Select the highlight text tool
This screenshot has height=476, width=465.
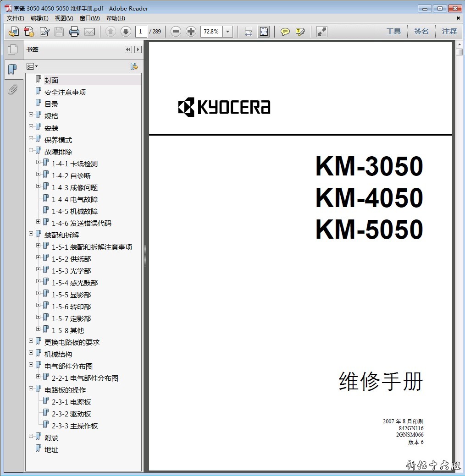300,32
